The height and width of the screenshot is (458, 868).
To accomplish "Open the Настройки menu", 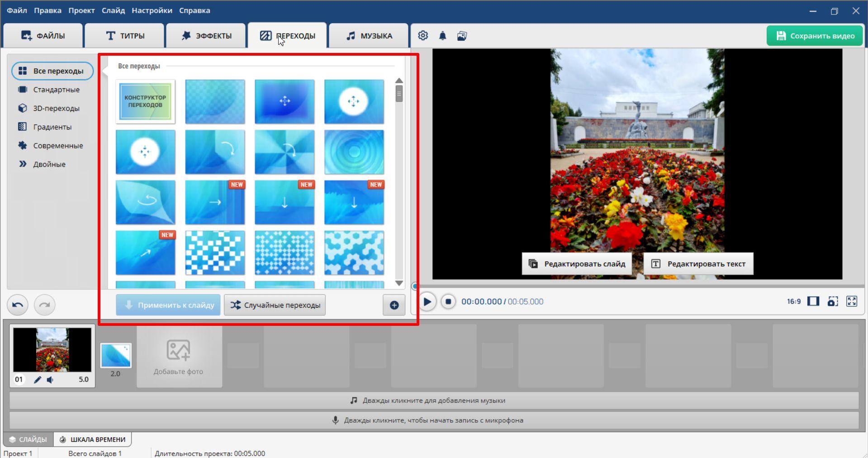I will (152, 10).
